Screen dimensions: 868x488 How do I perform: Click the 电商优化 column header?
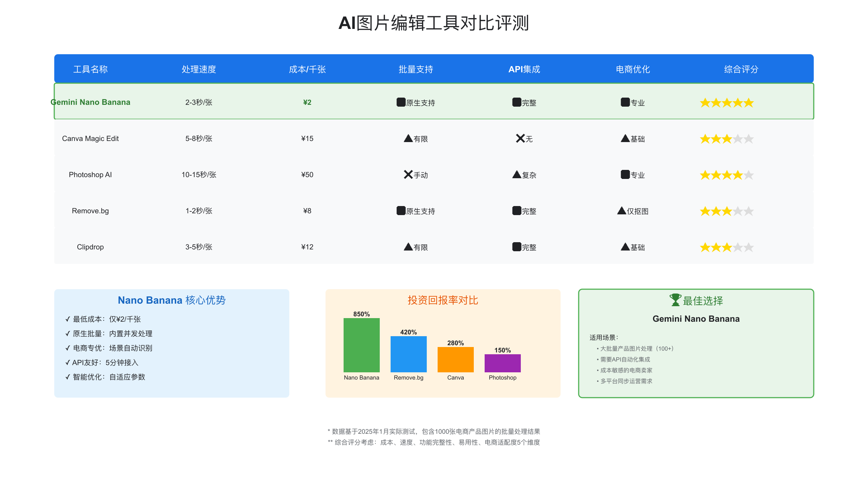pos(633,69)
